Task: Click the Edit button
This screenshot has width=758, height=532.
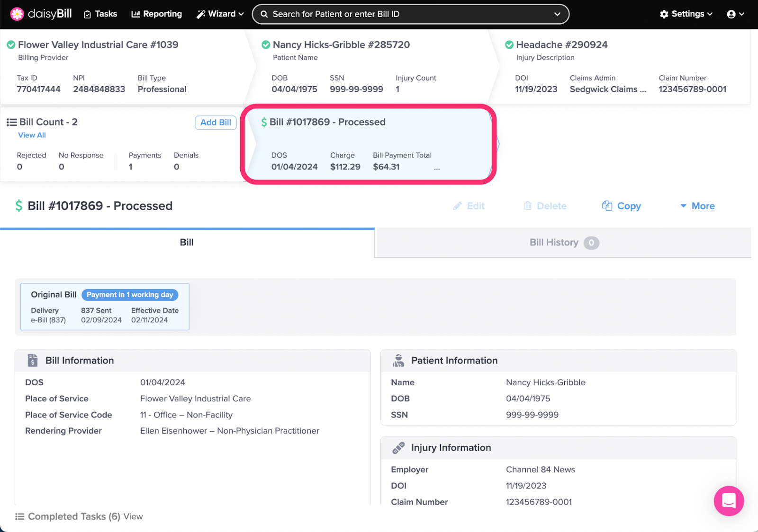Action: coord(469,206)
